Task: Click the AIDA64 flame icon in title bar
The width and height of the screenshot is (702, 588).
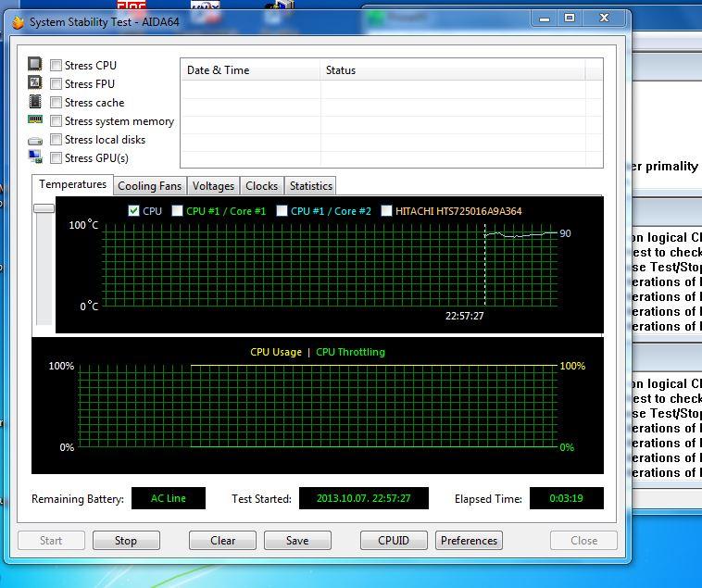Action: [x=18, y=22]
